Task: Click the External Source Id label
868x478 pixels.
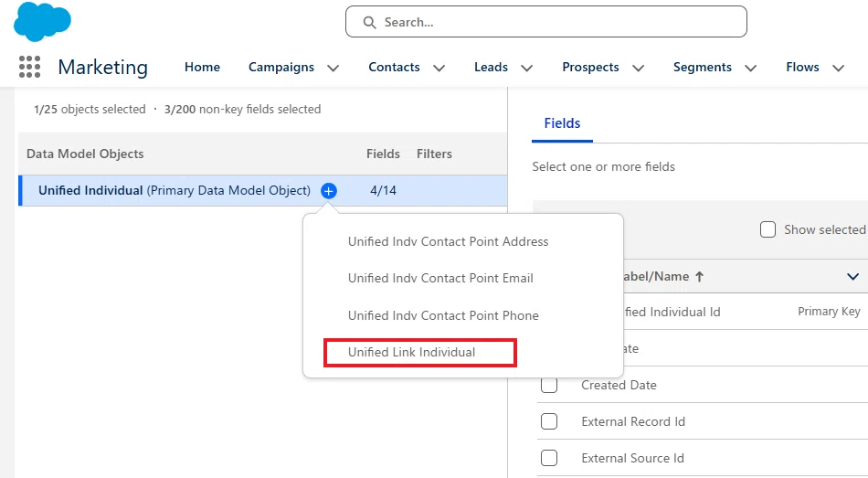Action: [633, 458]
